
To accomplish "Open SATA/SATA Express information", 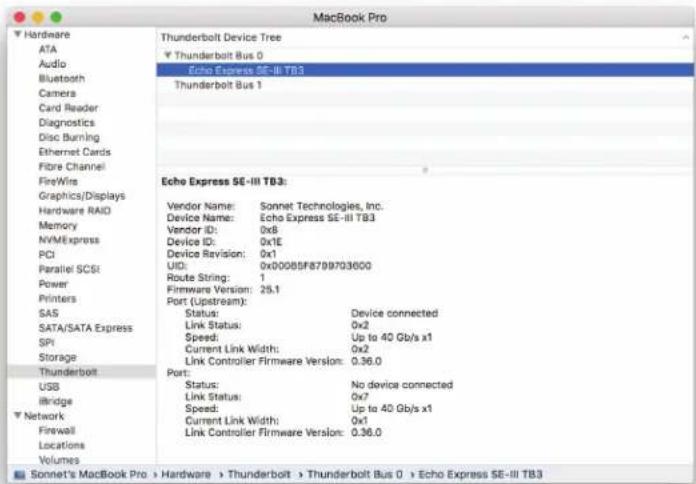I will click(x=86, y=328).
